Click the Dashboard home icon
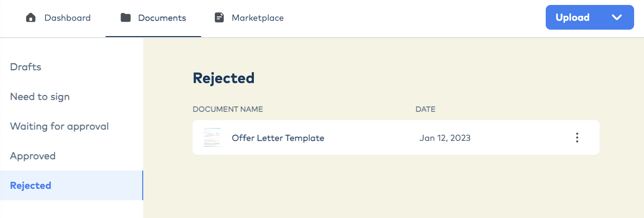644x218 pixels. pos(31,18)
